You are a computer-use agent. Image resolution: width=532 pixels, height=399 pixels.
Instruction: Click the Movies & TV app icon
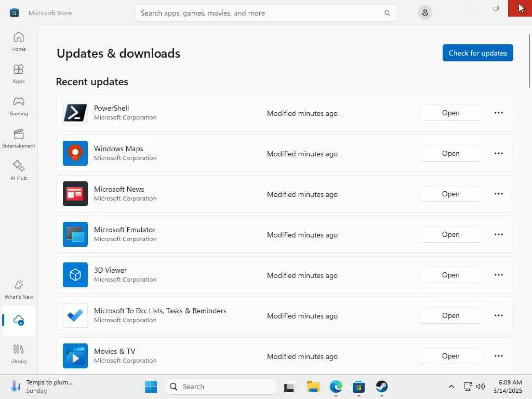click(75, 356)
